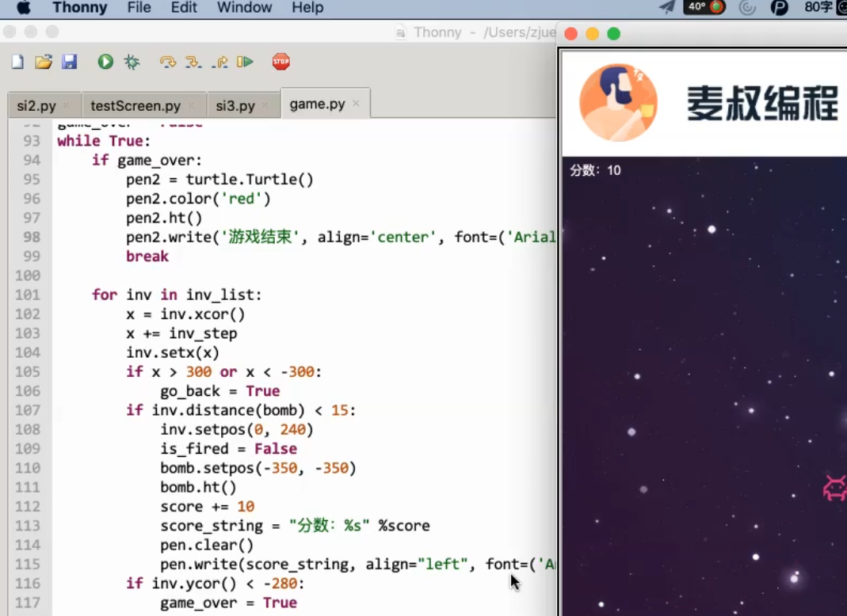Click the 分数: 10 score label
This screenshot has height=616, width=847.
tap(595, 170)
